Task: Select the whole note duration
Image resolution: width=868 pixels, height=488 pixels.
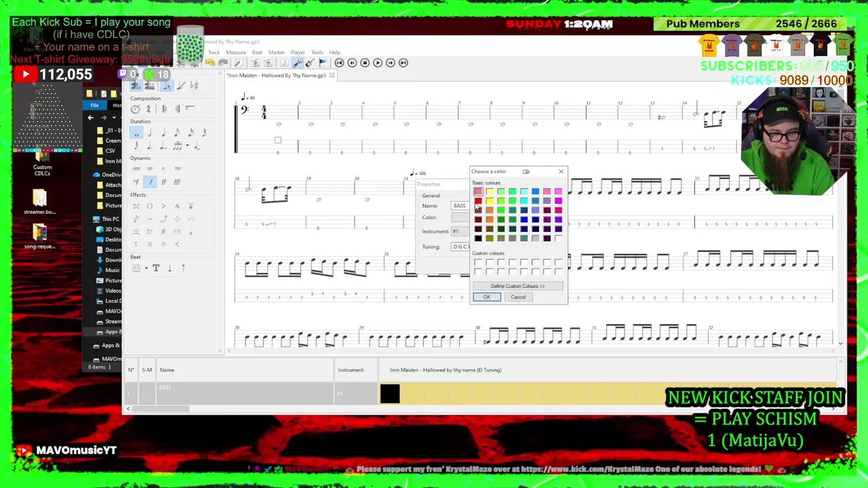Action: pos(136,133)
